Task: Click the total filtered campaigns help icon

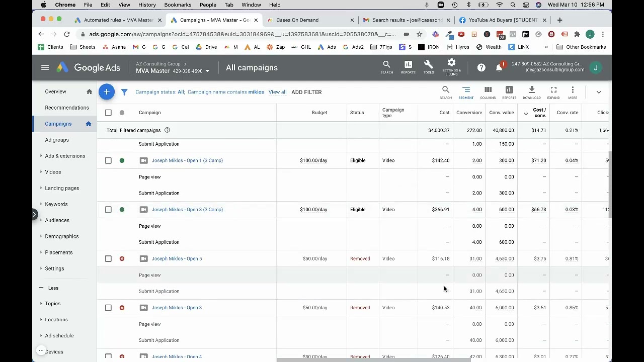Action: 167,130
